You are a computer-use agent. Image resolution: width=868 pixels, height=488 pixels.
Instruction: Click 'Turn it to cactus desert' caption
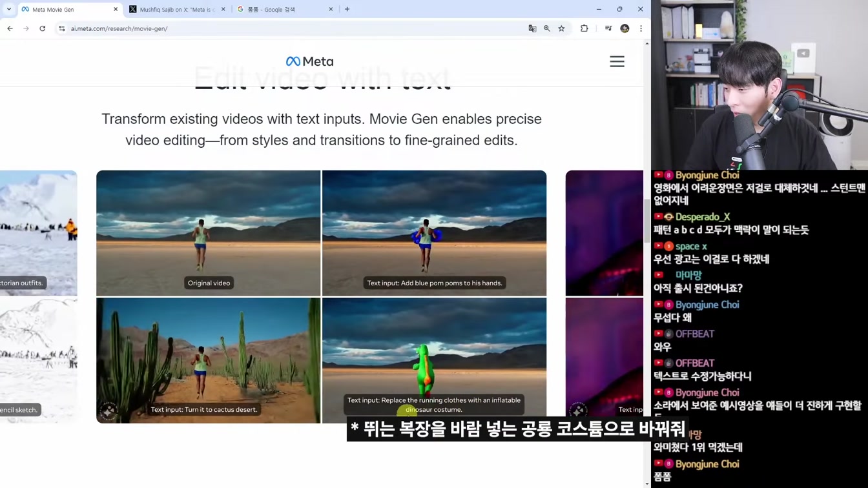(203, 409)
